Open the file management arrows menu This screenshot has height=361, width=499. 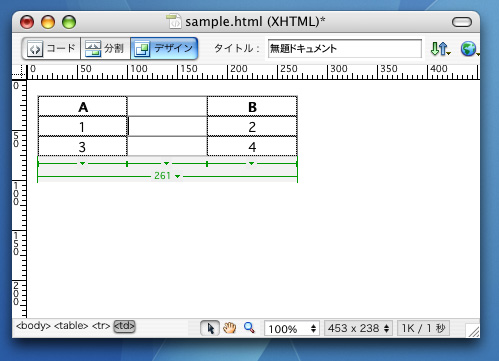coord(440,49)
